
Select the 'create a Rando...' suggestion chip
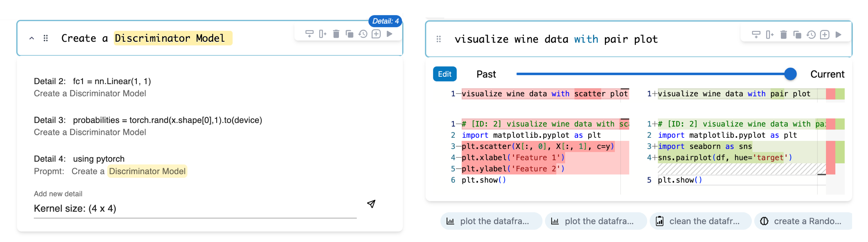(x=803, y=221)
